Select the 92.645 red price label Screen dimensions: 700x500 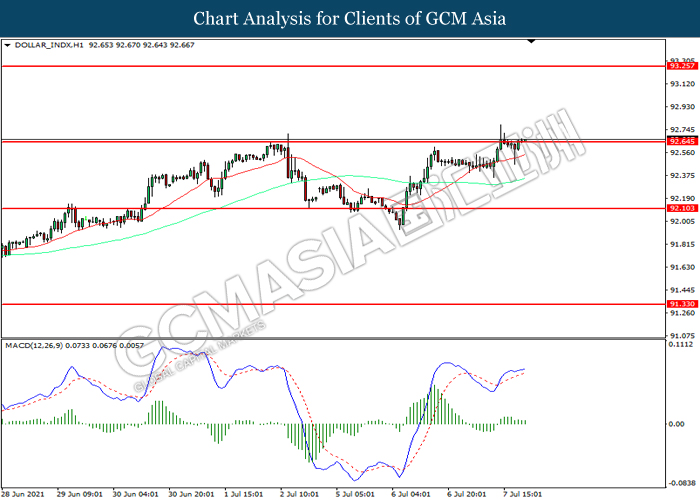click(x=682, y=141)
